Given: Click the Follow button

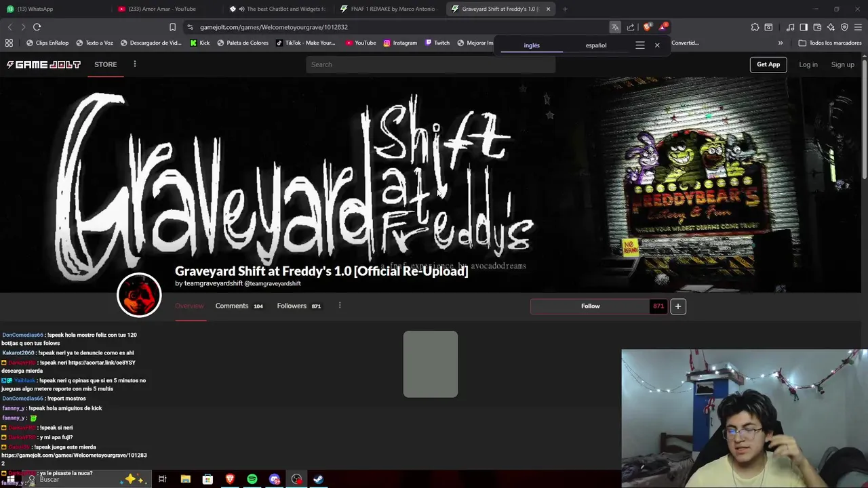Looking at the screenshot, I should coord(591,306).
